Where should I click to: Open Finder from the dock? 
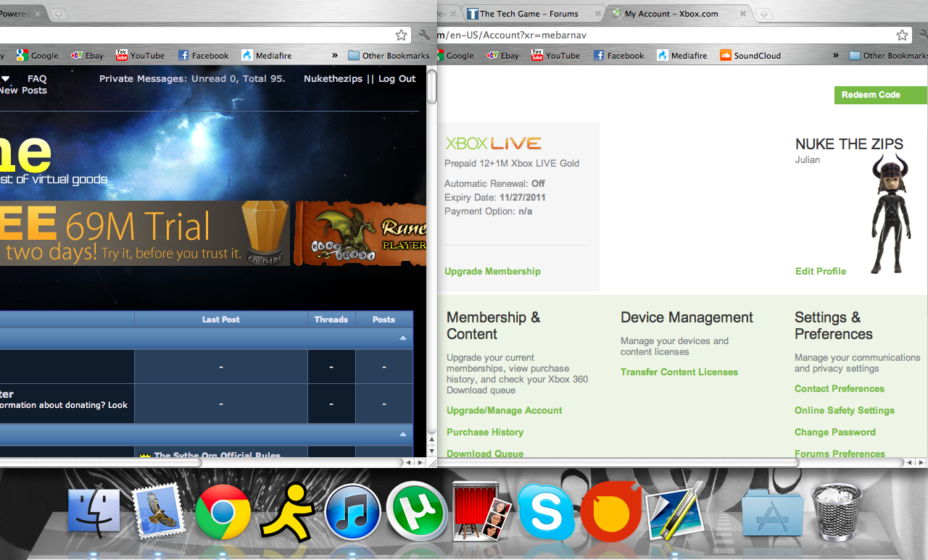pos(94,511)
